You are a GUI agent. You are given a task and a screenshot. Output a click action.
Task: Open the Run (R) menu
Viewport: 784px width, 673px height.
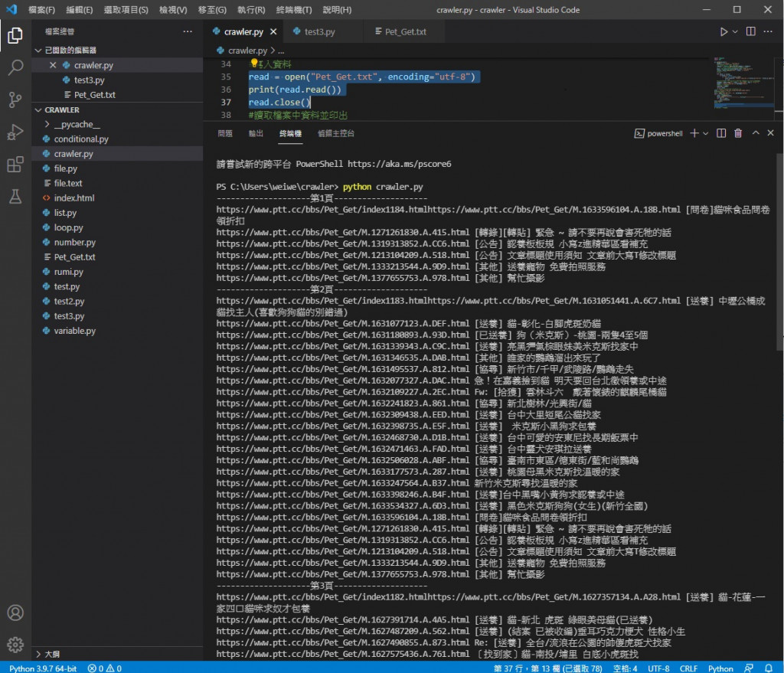point(251,9)
